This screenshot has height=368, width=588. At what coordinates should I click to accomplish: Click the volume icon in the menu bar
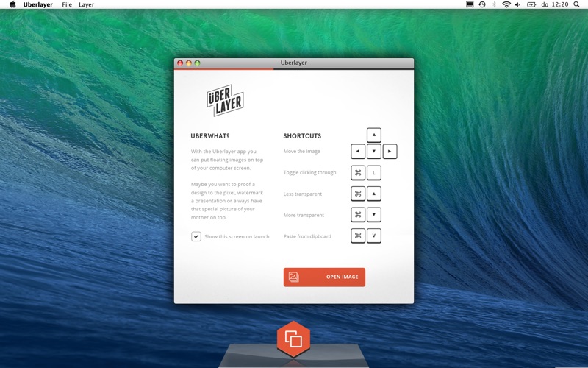[518, 4]
